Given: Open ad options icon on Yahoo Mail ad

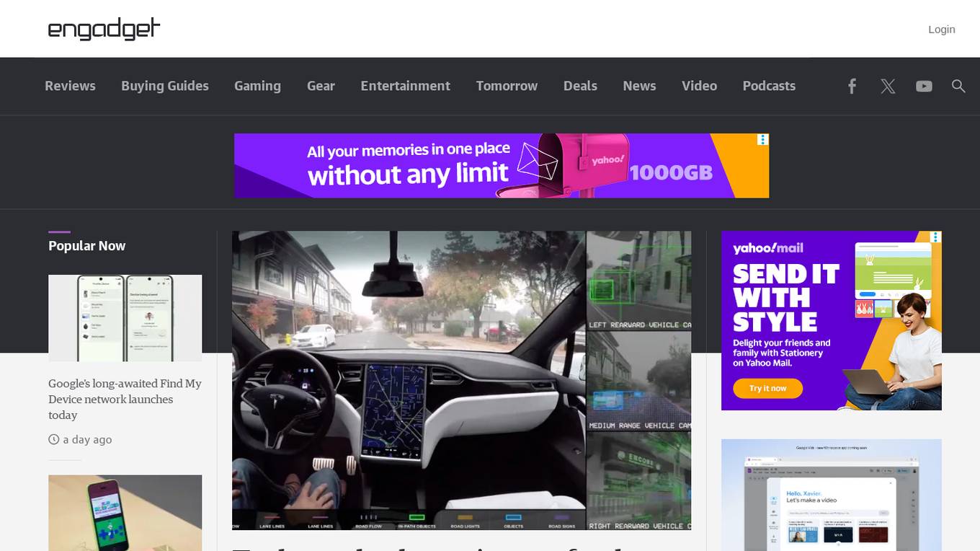Looking at the screenshot, I should (x=935, y=237).
